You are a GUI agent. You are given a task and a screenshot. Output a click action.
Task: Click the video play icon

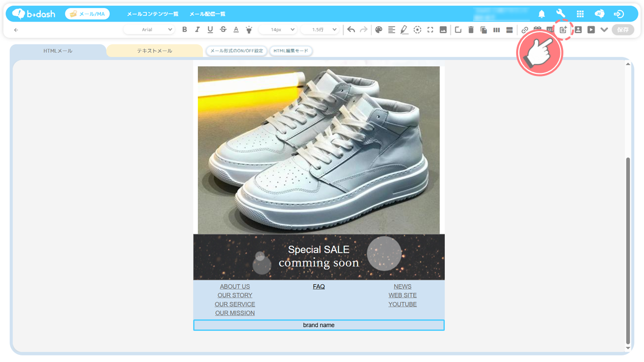[591, 30]
